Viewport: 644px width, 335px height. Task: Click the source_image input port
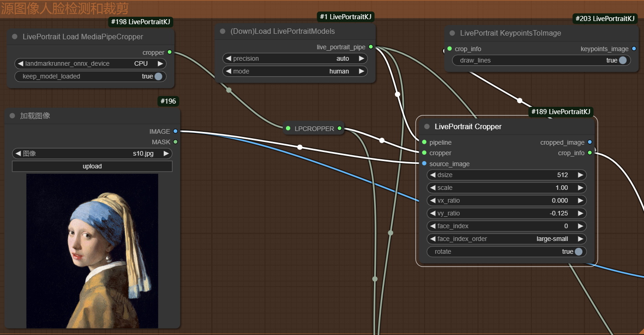[424, 164]
